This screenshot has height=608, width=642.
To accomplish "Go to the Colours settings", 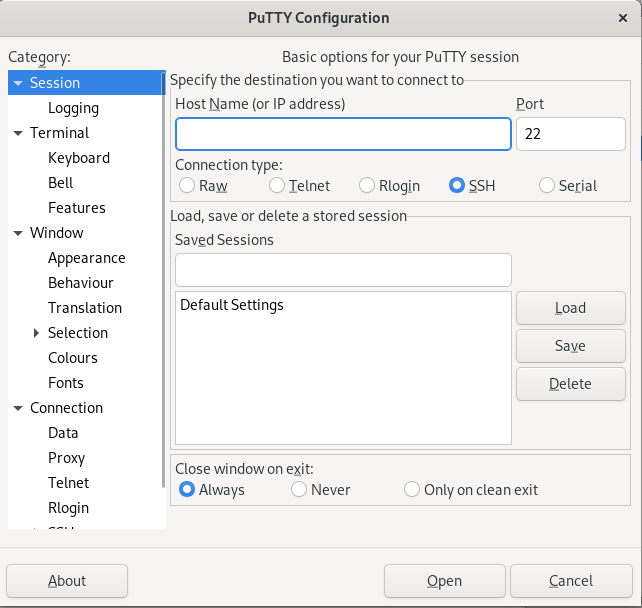I will pos(73,358).
